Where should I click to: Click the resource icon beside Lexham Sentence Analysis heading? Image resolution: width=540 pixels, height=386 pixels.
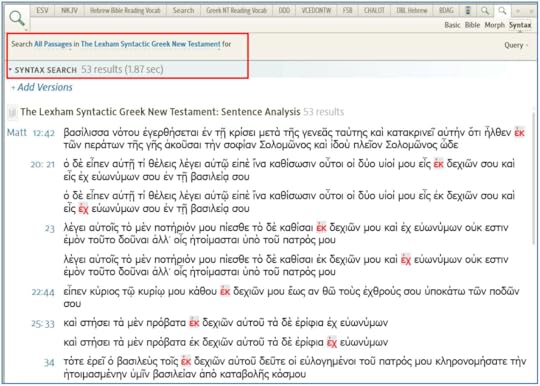pyautogui.click(x=12, y=112)
